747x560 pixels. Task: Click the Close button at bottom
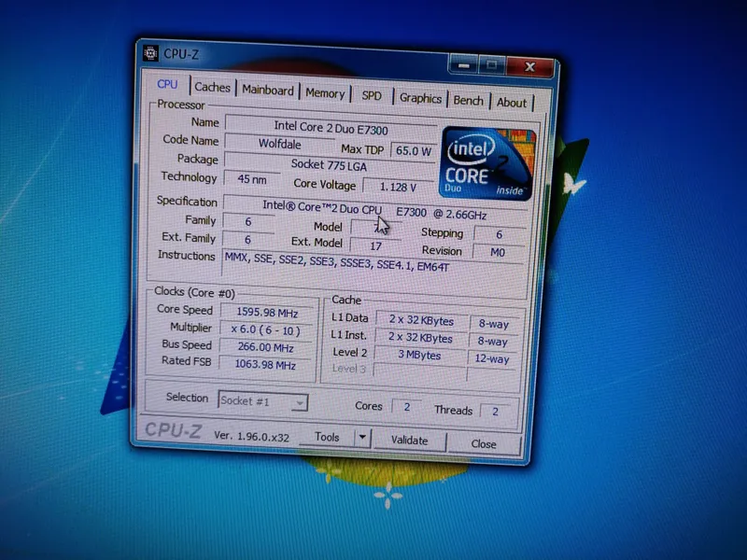(x=484, y=444)
